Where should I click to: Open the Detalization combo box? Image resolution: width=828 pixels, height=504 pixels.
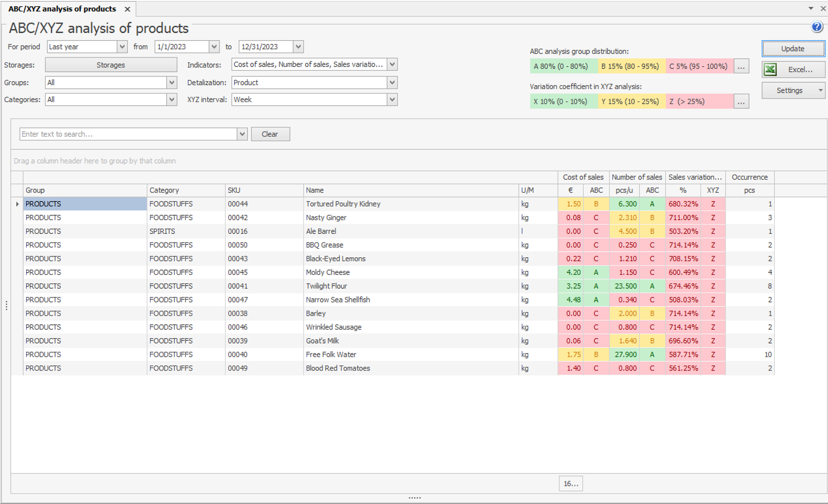point(392,82)
